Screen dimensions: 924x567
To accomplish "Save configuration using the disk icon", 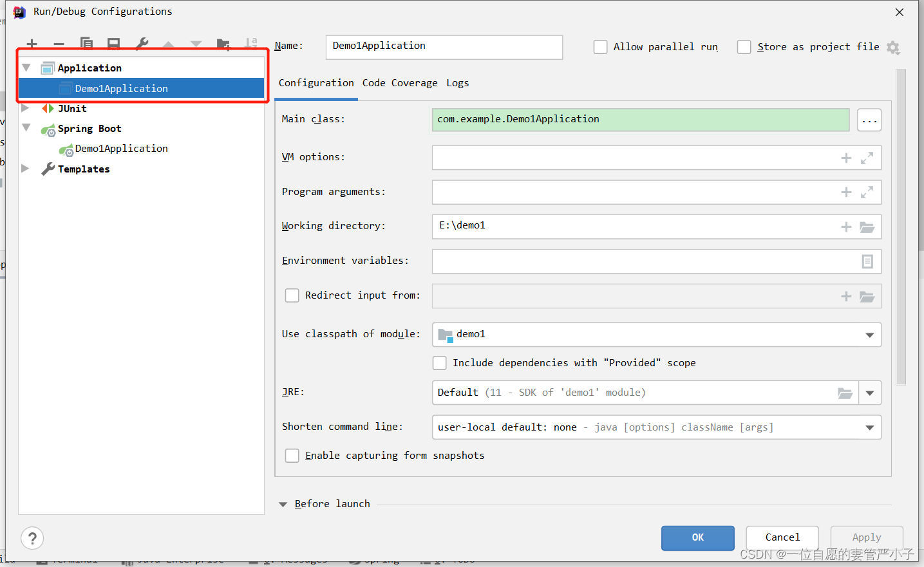I will pyautogui.click(x=113, y=44).
